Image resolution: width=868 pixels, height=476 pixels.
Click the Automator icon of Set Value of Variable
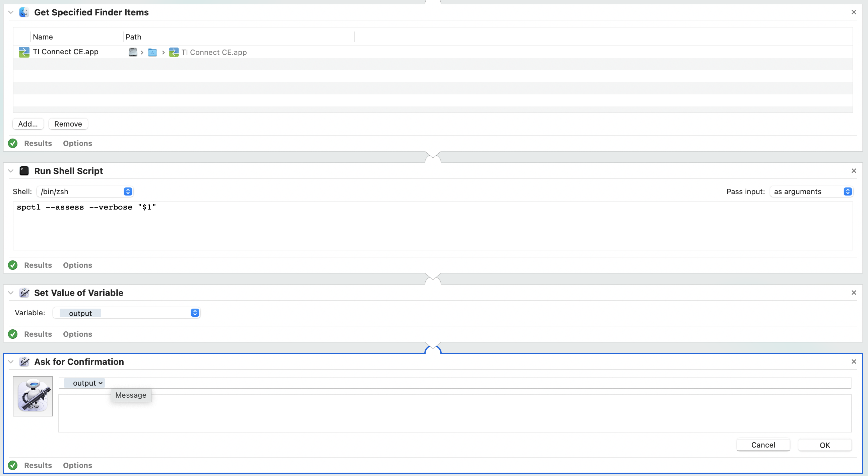(24, 293)
